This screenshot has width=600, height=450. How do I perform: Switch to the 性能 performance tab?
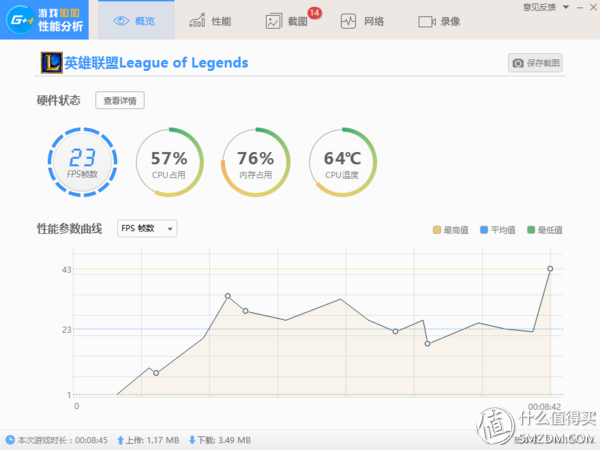tap(210, 21)
